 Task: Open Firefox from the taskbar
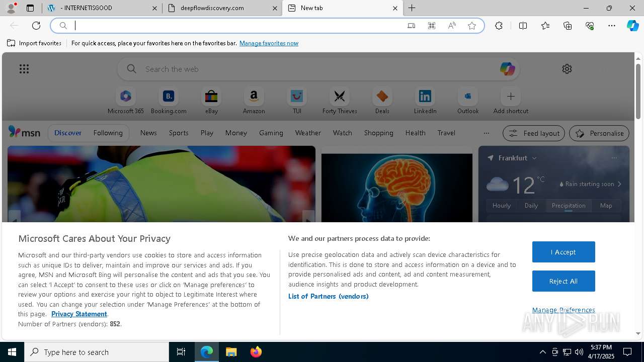point(256,352)
